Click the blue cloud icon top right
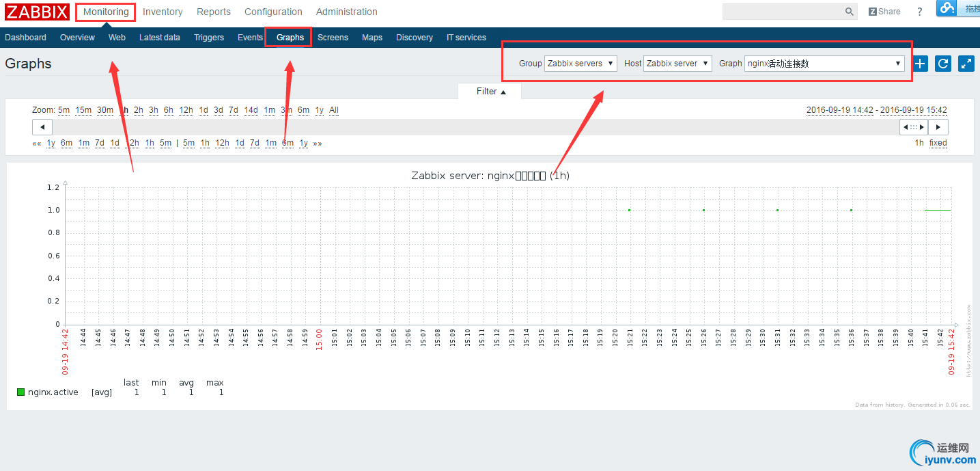980x471 pixels. (947, 8)
